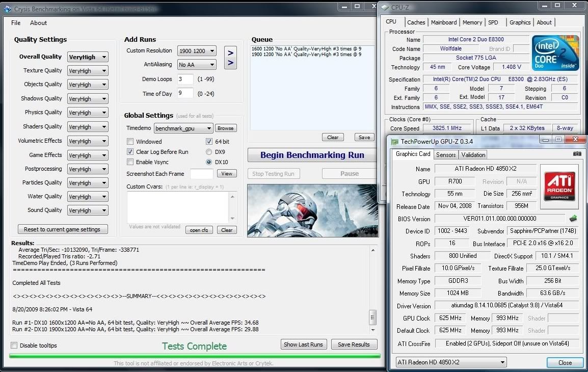
Task: Click the Crysis nanosuit banner image
Action: [x=312, y=210]
